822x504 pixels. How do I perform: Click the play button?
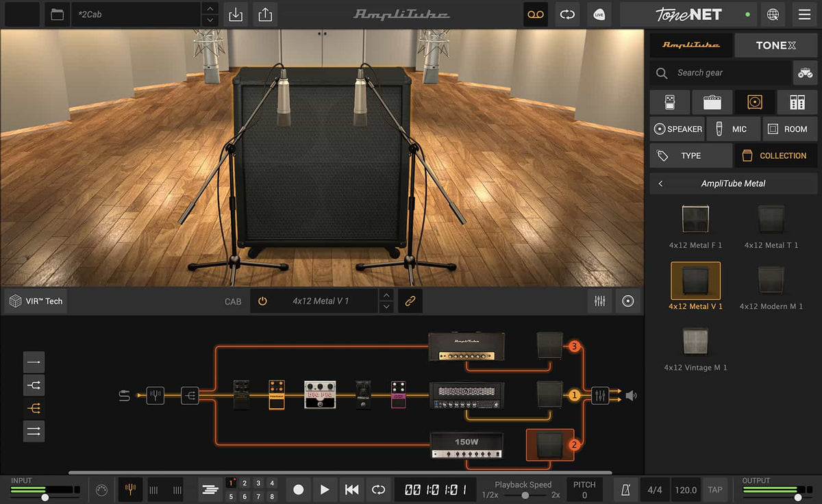click(325, 490)
